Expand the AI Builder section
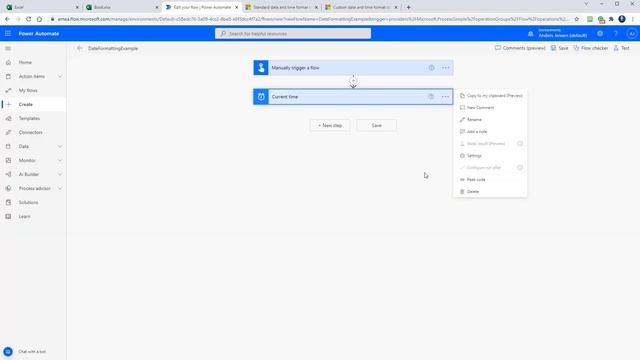Image resolution: width=640 pixels, height=360 pixels. click(60, 174)
